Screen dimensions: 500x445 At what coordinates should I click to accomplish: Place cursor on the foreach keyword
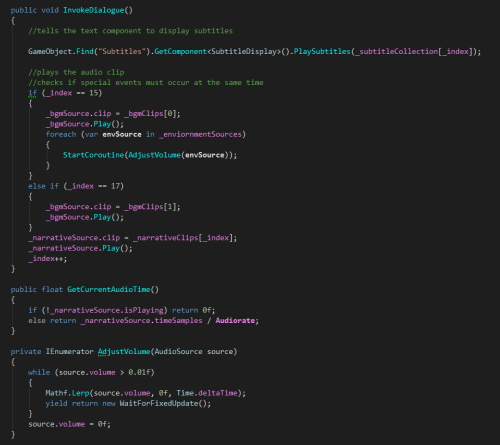[61, 134]
